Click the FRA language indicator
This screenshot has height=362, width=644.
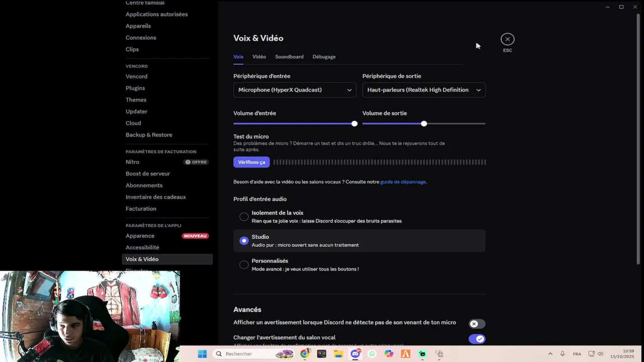(577, 354)
